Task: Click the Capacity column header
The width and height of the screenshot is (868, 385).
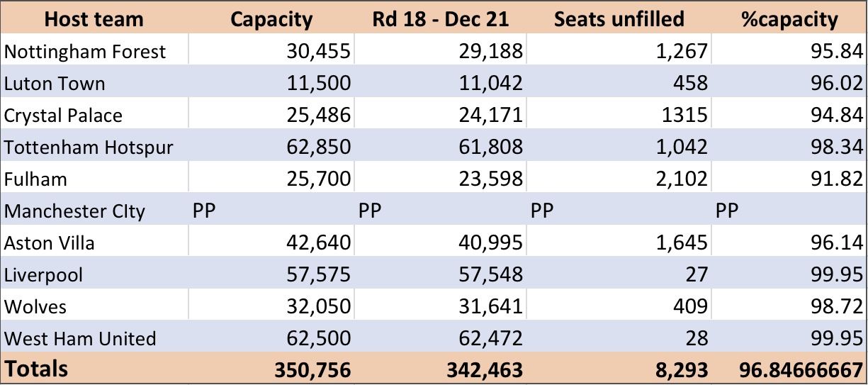Action: pyautogui.click(x=271, y=18)
